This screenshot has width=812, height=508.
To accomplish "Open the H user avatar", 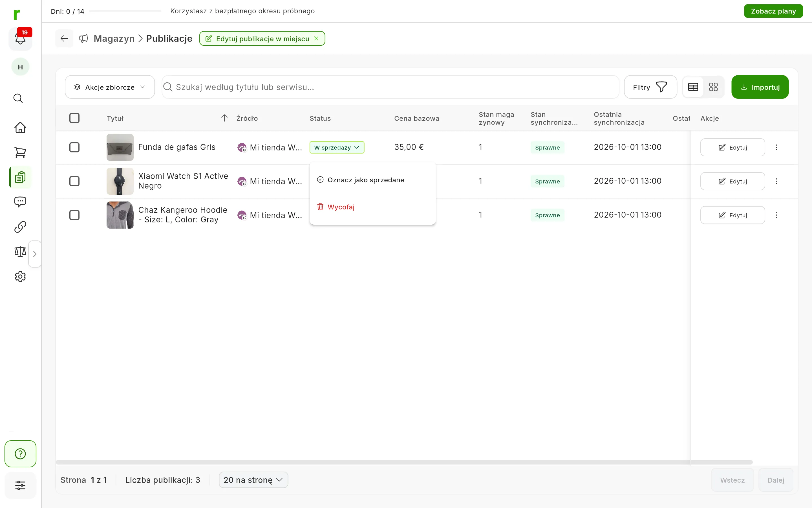I will [20, 67].
